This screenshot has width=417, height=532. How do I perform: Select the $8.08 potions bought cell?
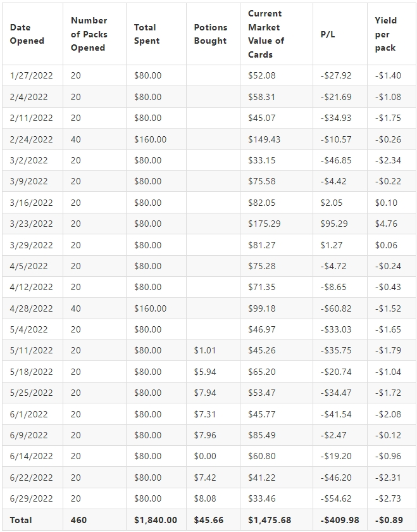click(213, 498)
